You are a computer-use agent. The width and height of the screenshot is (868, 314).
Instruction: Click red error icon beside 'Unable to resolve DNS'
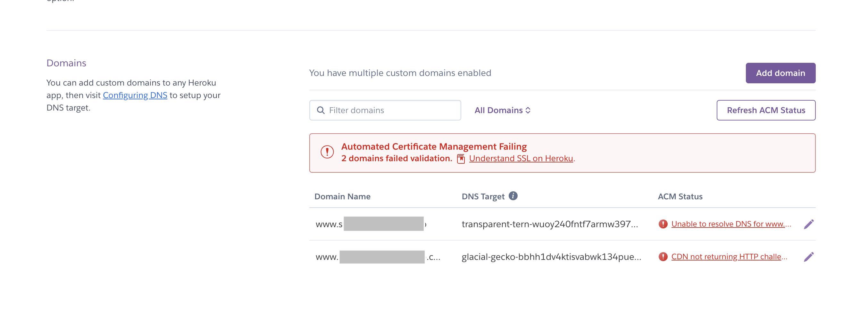pos(663,224)
